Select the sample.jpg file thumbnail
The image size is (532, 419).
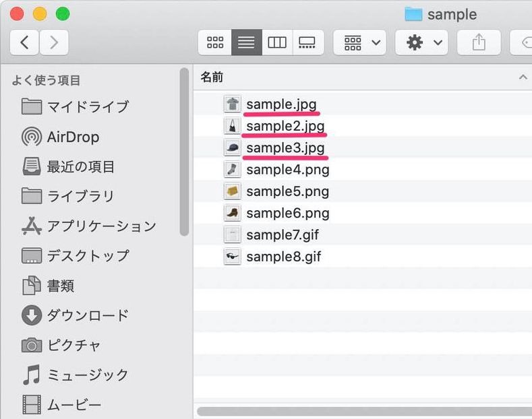(233, 104)
